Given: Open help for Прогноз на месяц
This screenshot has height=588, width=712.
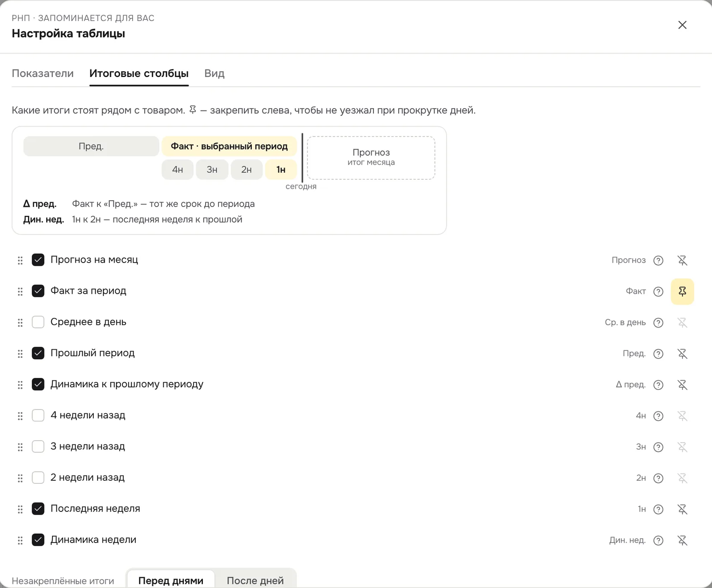Looking at the screenshot, I should (x=658, y=260).
